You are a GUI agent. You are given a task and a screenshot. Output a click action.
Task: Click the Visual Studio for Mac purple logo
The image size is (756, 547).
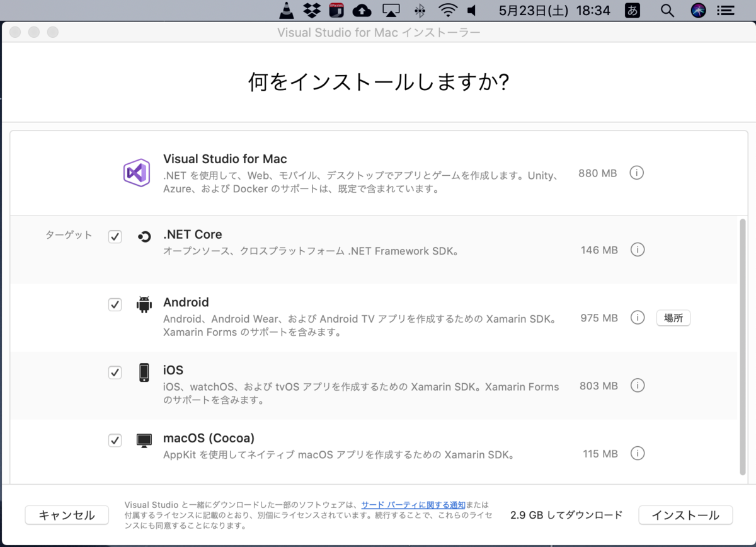(x=137, y=173)
